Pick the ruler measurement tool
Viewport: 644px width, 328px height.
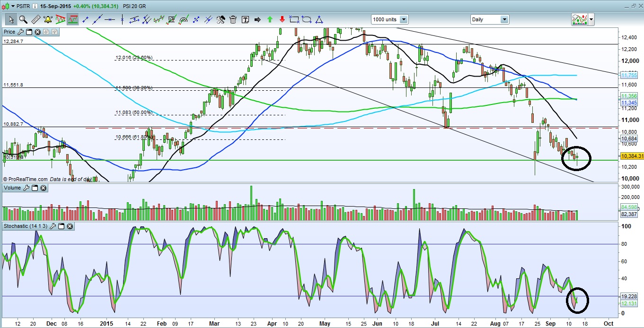[x=35, y=19]
